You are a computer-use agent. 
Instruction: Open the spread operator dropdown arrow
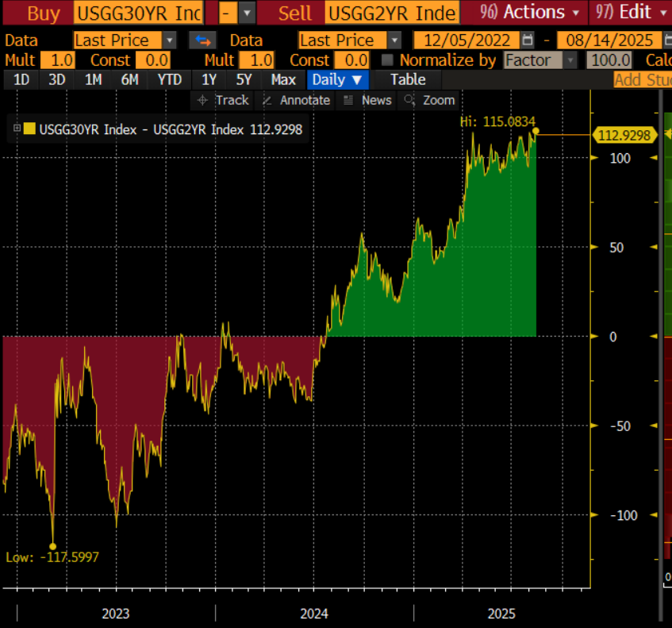(247, 13)
